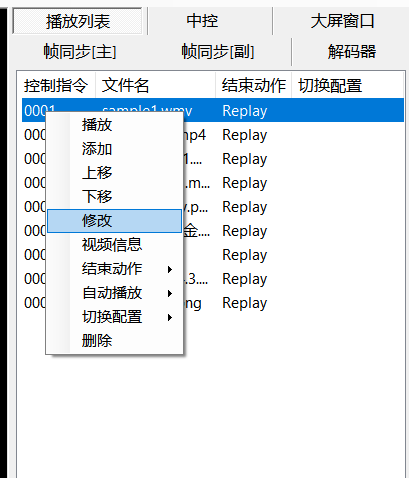Select 上移 from the context menu
Image resolution: width=409 pixels, height=478 pixels.
pyautogui.click(x=114, y=173)
